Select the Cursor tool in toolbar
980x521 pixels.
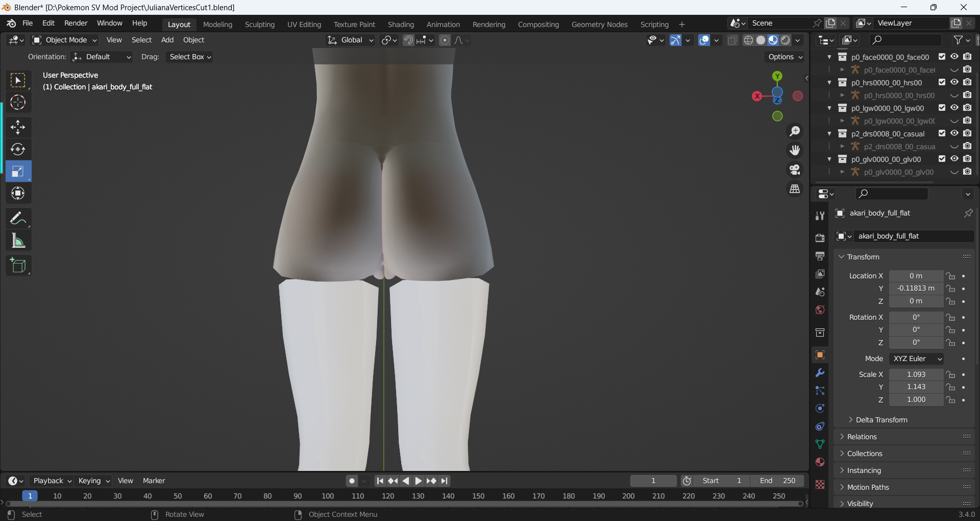pos(18,103)
